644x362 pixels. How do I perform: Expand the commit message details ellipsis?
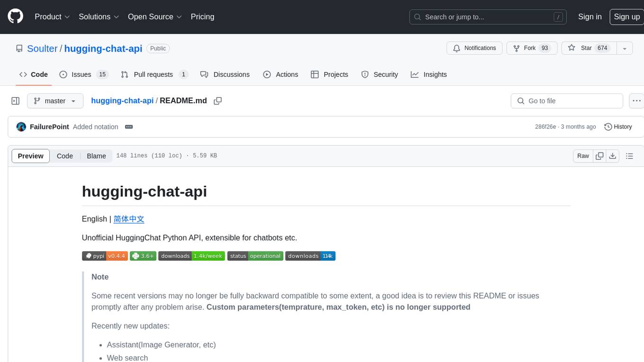[129, 127]
